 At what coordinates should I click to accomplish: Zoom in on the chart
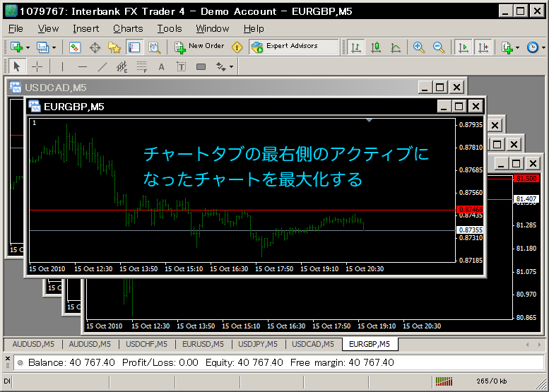pos(419,47)
